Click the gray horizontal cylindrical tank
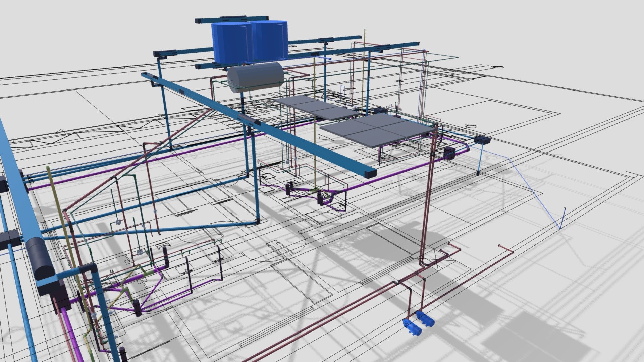This screenshot has width=644, height=362. coord(256,77)
